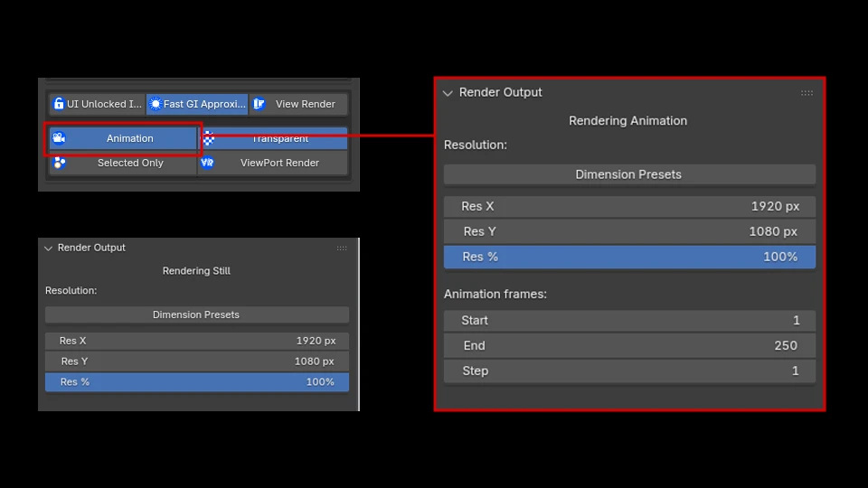The image size is (868, 488).
Task: Click the lock icon on UI Unlocked button
Action: [x=59, y=103]
